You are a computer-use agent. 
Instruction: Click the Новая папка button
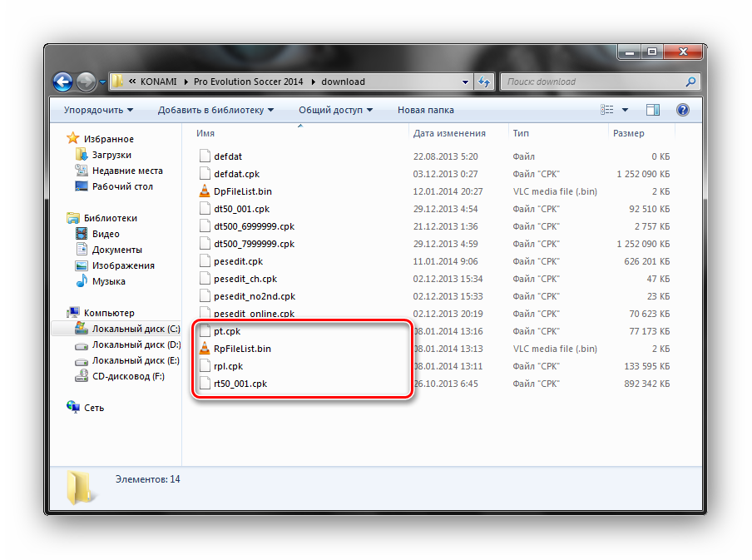(x=425, y=110)
